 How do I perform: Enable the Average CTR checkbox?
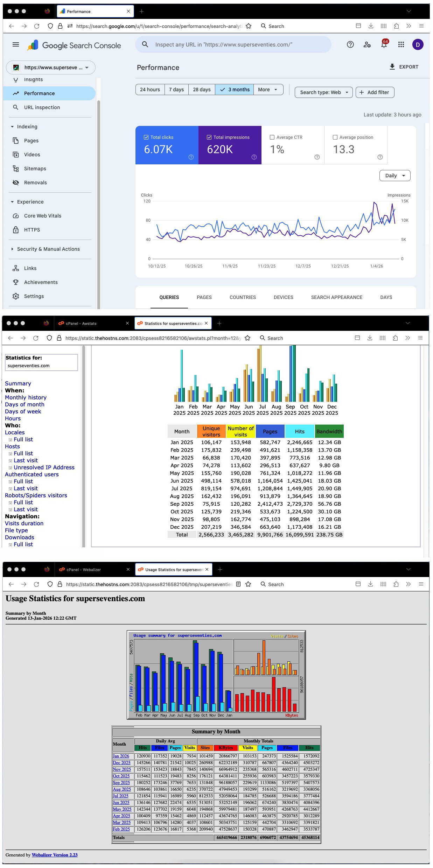[x=272, y=137]
